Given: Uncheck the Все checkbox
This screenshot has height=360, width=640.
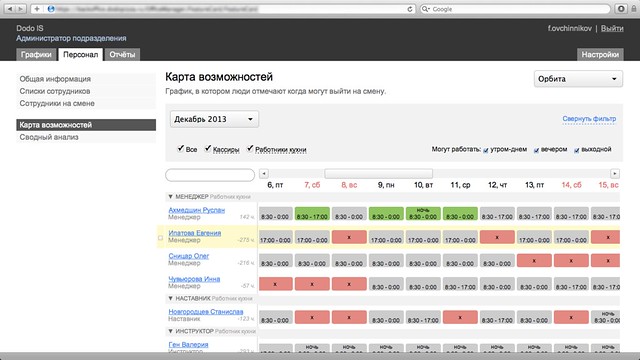Looking at the screenshot, I should point(180,148).
